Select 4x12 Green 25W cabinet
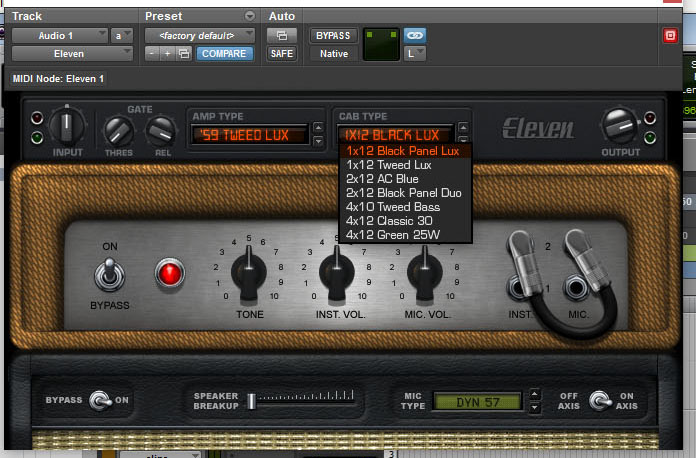 point(405,235)
